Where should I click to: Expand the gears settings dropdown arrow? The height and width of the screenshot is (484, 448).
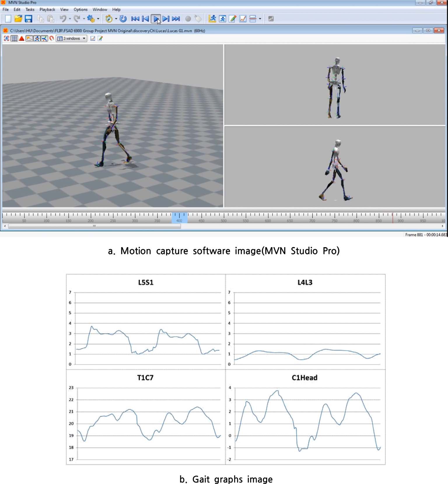pos(98,19)
